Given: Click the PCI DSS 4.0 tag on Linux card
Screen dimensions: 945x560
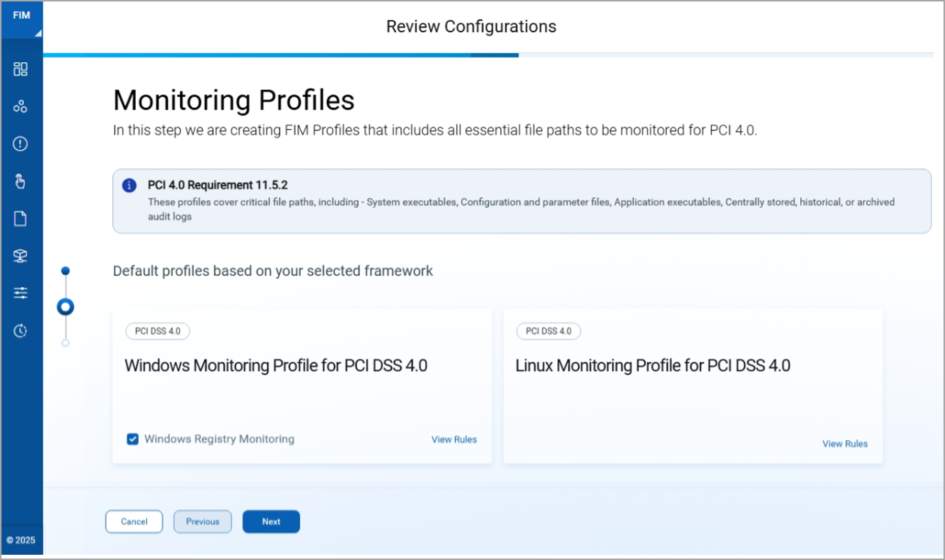Looking at the screenshot, I should pos(548,331).
